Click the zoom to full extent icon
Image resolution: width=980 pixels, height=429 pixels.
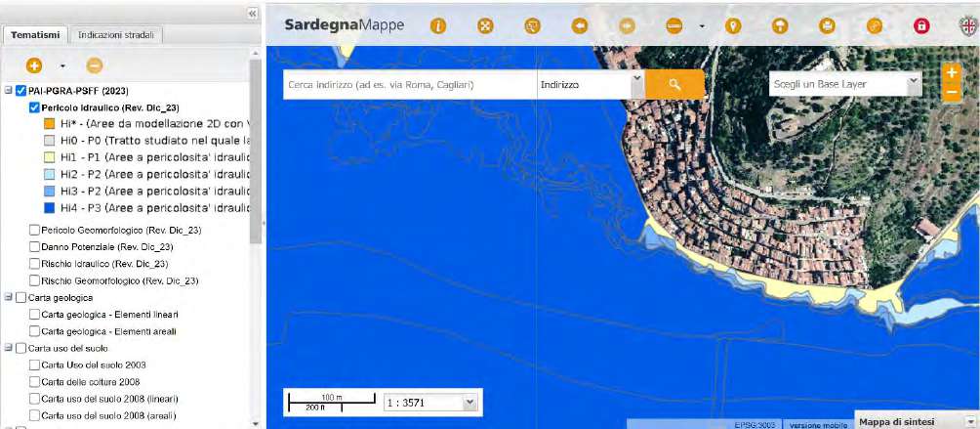[x=485, y=26]
